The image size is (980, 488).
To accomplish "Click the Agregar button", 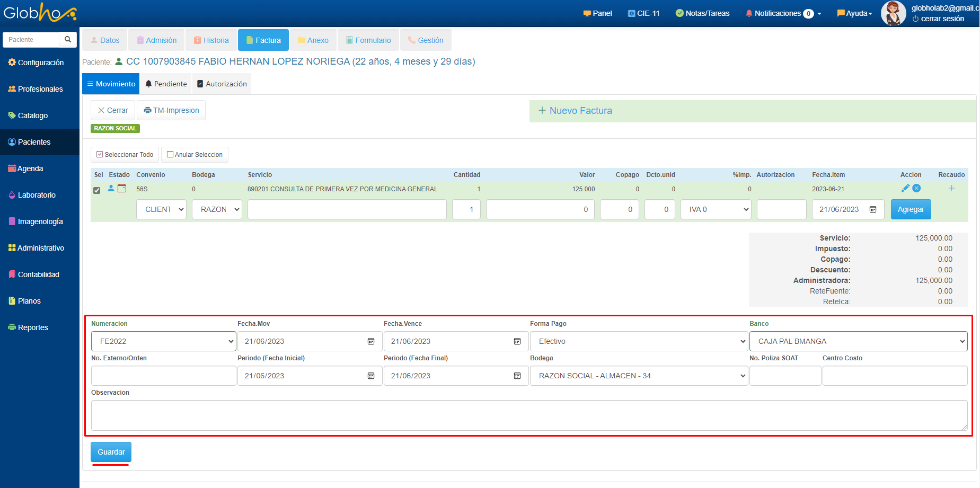I will coord(911,209).
